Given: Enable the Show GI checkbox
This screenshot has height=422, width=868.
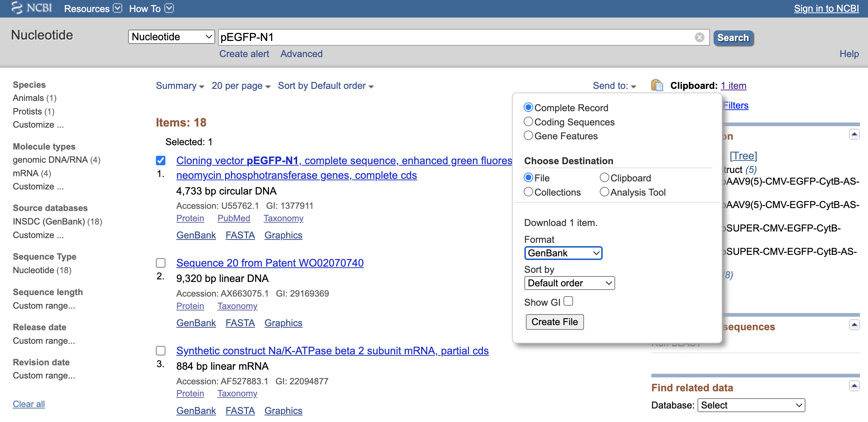Looking at the screenshot, I should pos(568,301).
